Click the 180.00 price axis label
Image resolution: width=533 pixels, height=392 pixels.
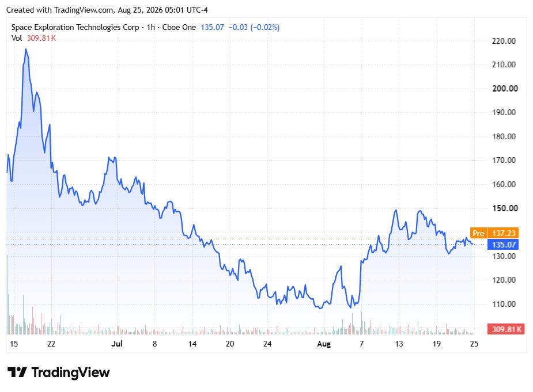point(504,136)
